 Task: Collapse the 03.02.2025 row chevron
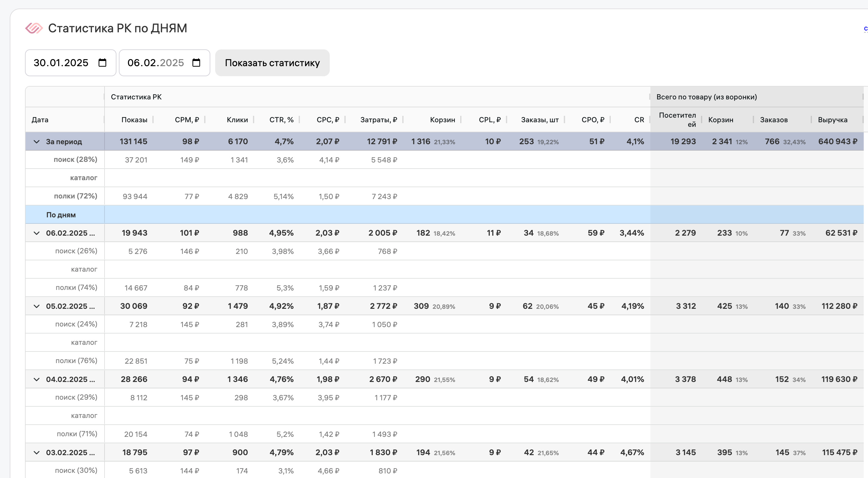[x=36, y=452]
